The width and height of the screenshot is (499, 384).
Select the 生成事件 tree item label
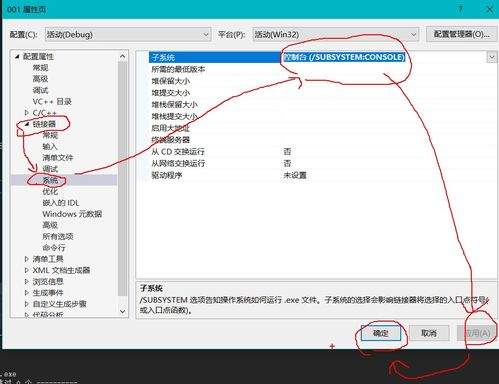(48, 293)
